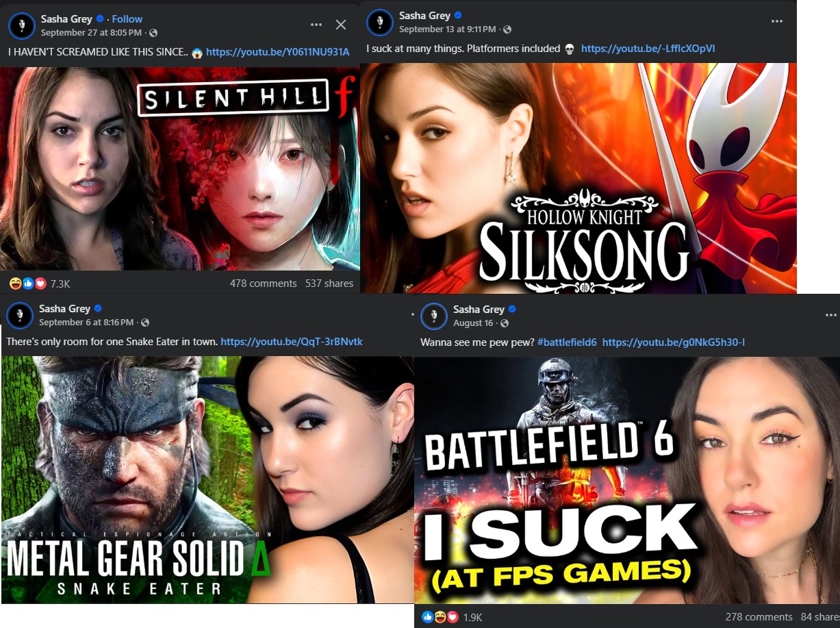840x628 pixels.
Task: Open the Silksong YouTube link -LfflcXOpVI
Action: [x=648, y=49]
